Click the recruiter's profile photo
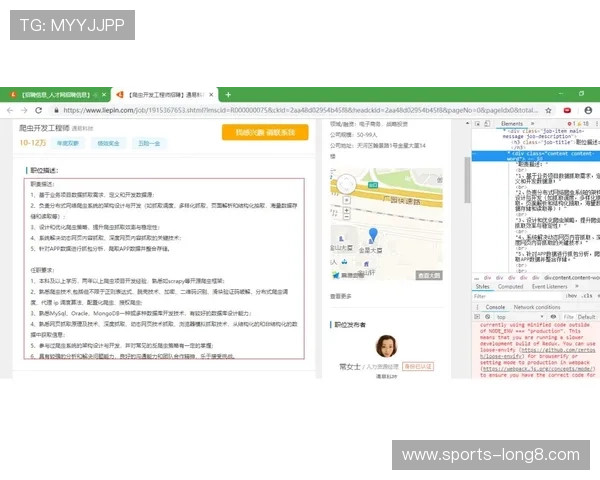The image size is (600, 480). 386,346
